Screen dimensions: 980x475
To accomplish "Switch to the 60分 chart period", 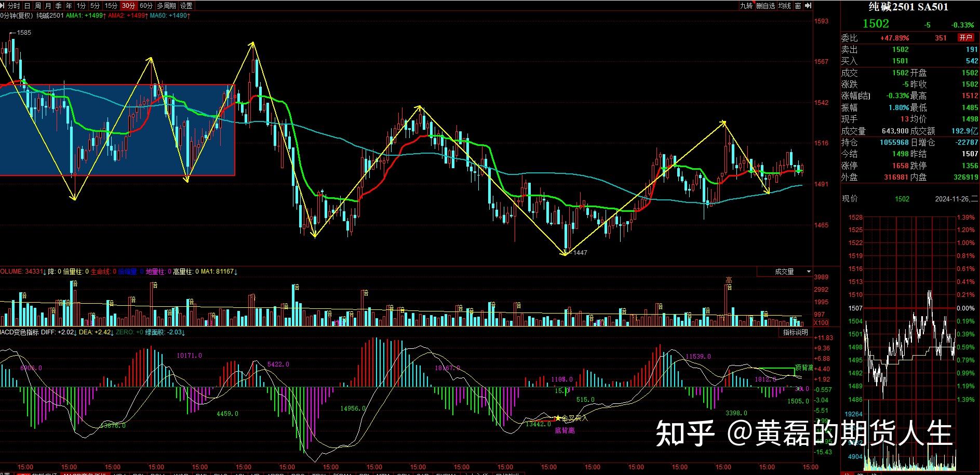I will 146,6.
